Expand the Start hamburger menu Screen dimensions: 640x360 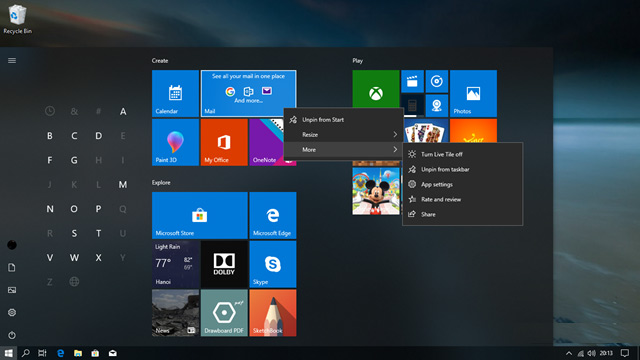click(12, 60)
